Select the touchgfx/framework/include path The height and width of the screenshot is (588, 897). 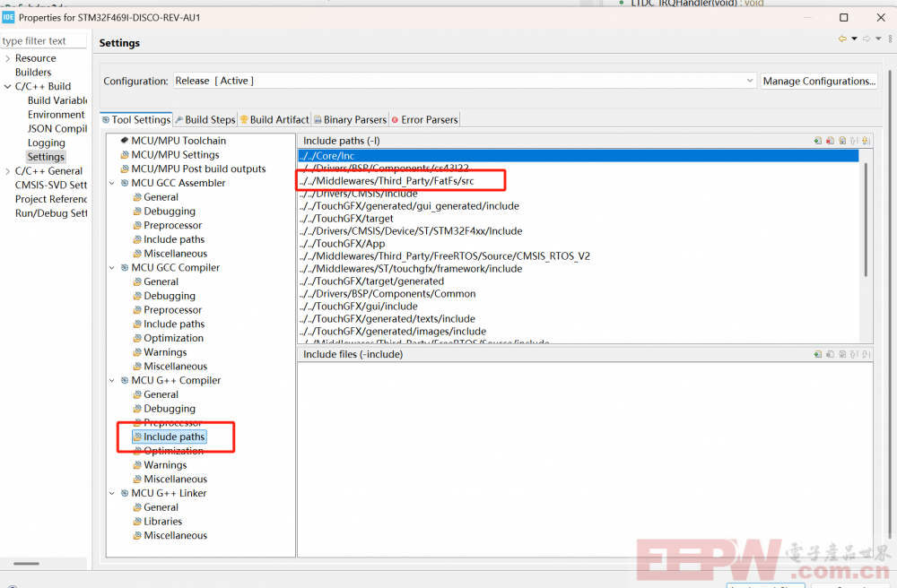click(578, 269)
